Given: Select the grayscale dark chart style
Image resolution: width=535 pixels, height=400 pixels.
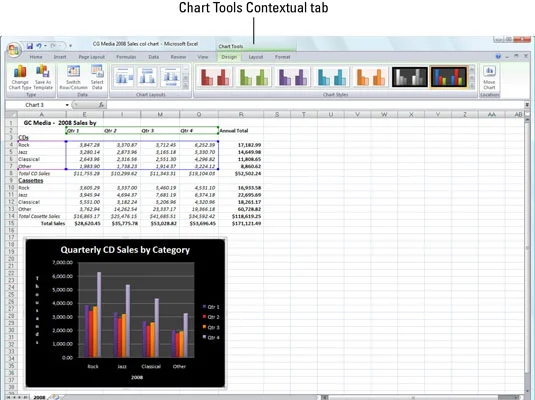Looking at the screenshot, I should (x=409, y=77).
